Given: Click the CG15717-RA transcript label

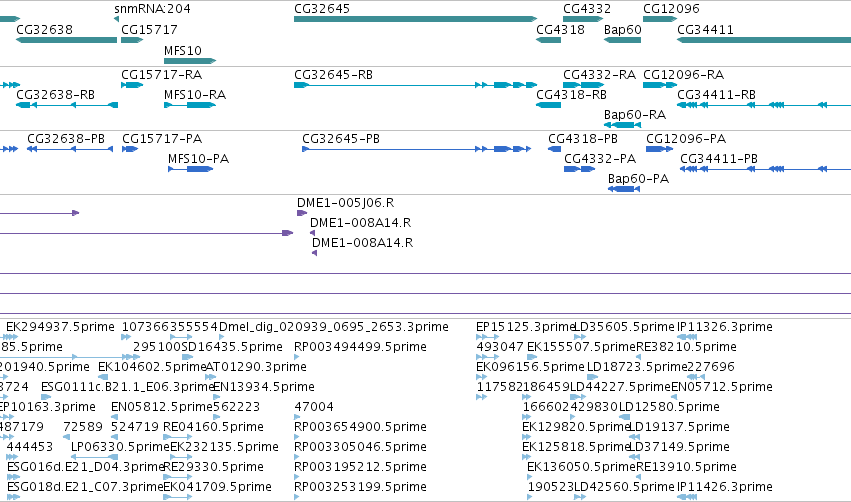Looking at the screenshot, I should [162, 74].
